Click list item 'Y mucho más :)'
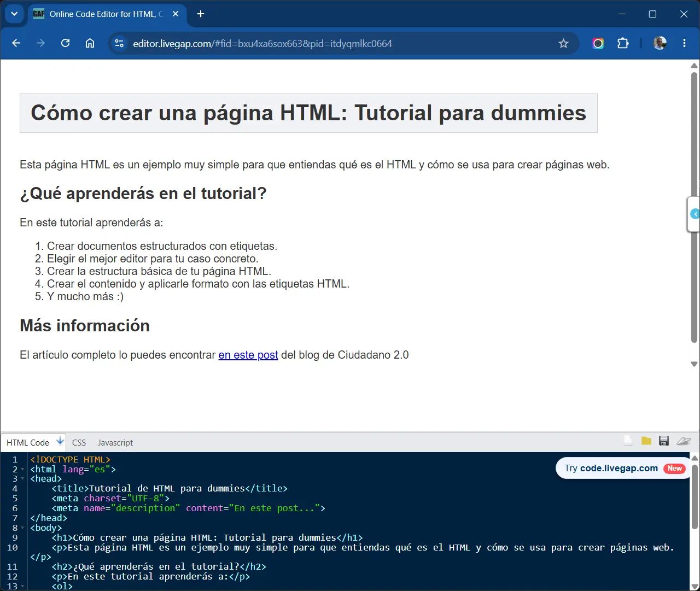Image resolution: width=700 pixels, height=591 pixels. [85, 296]
